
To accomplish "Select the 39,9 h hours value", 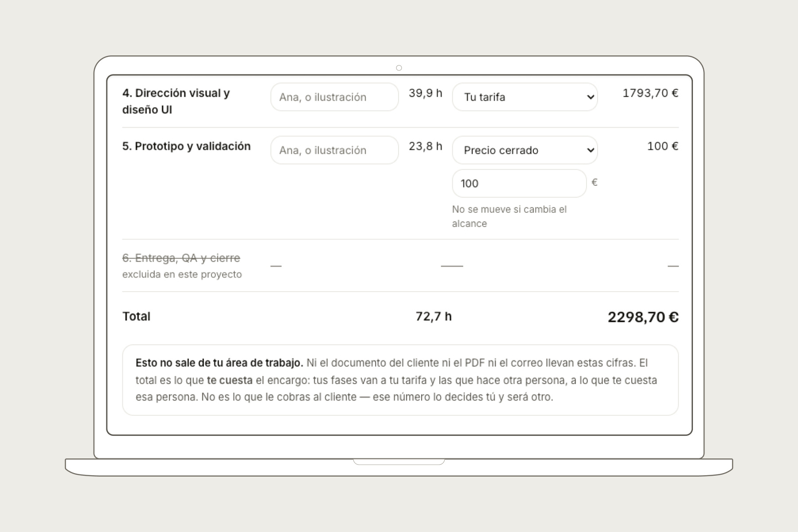I will pos(426,93).
